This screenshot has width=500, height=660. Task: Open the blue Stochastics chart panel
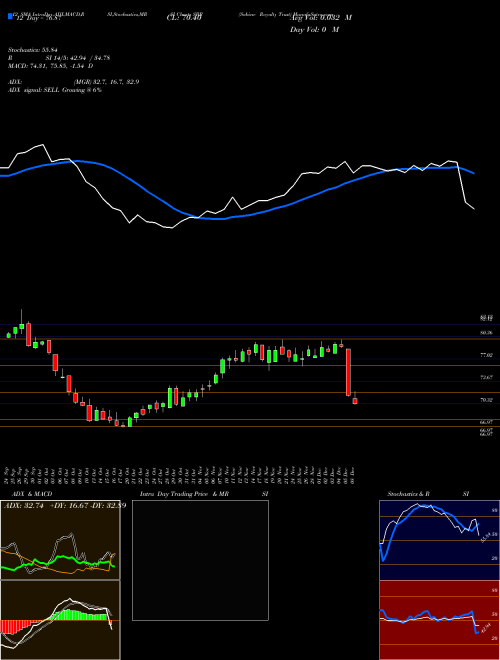click(x=439, y=540)
